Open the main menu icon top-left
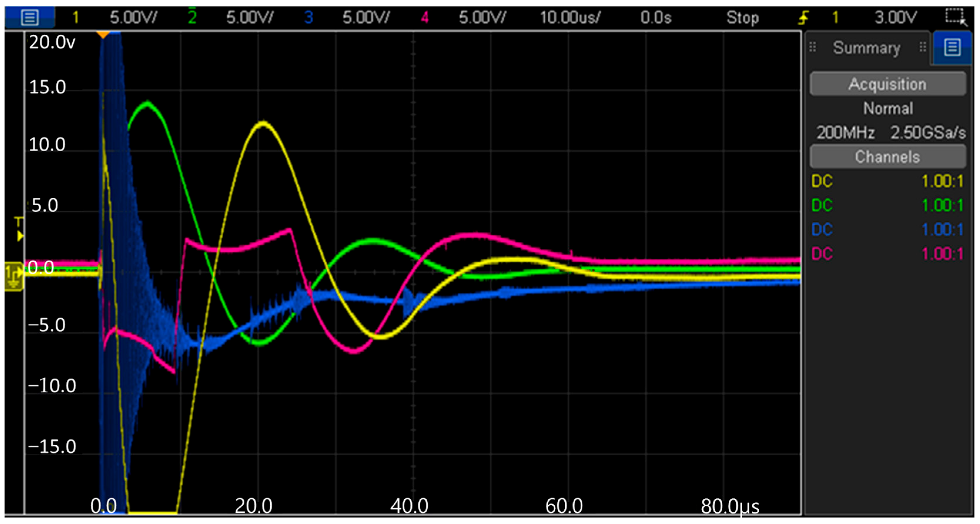Viewport: 980px width, 524px height. (x=30, y=18)
